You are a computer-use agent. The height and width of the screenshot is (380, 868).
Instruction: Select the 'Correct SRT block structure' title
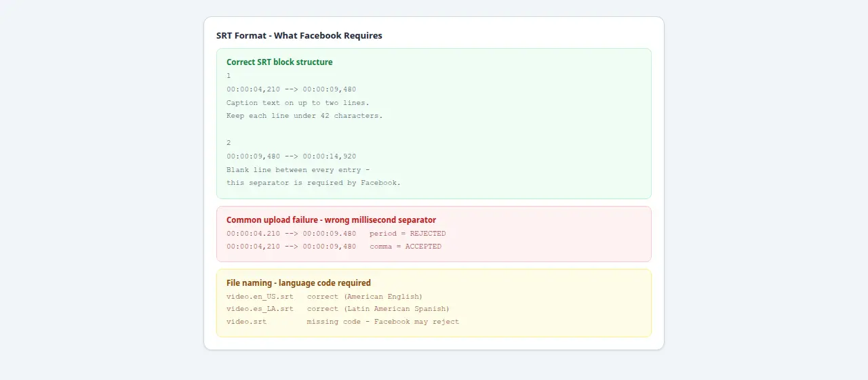279,62
